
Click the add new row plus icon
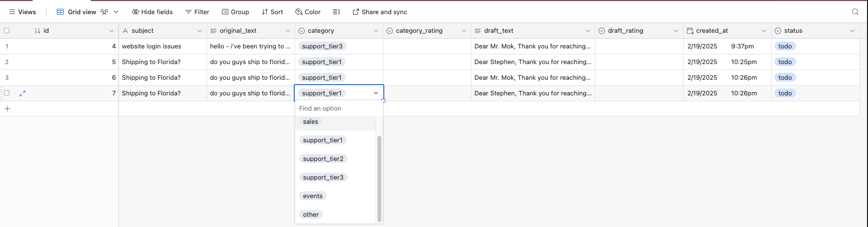(x=7, y=109)
